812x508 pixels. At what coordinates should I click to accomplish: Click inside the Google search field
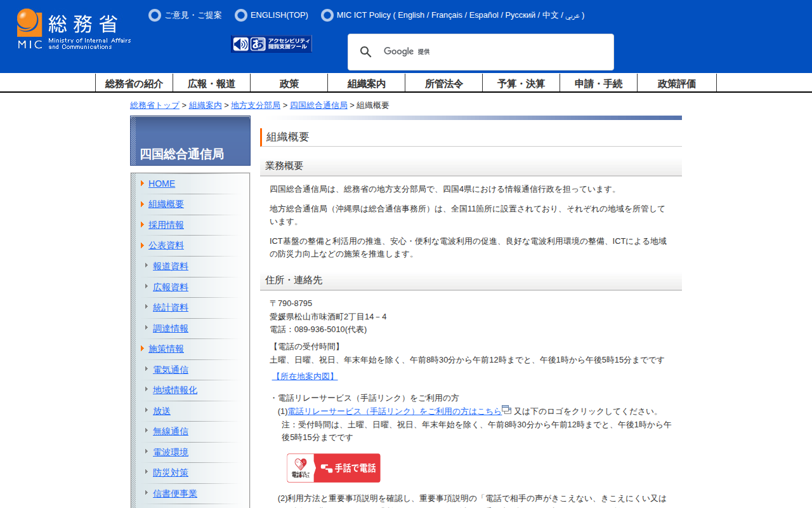pos(507,52)
